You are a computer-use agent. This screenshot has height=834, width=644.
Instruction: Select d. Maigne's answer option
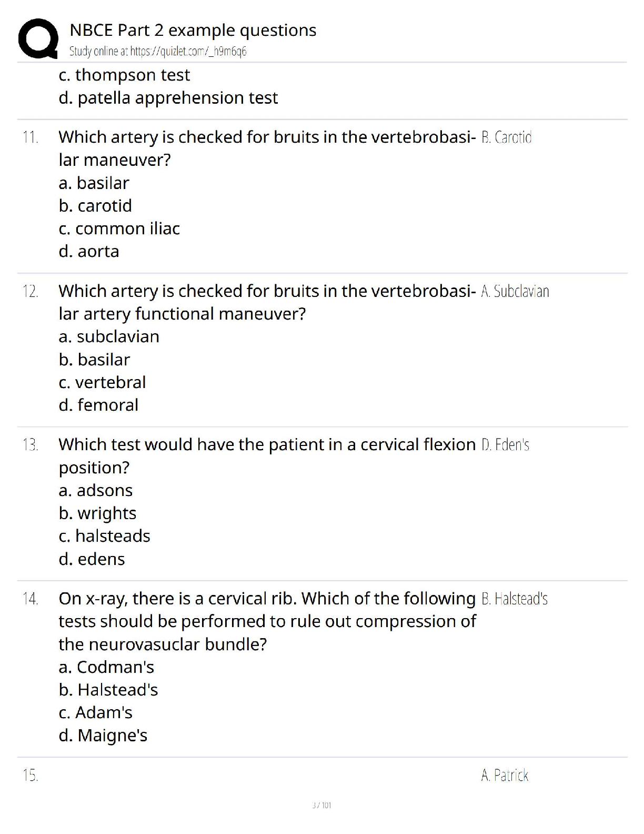pyautogui.click(x=103, y=736)
